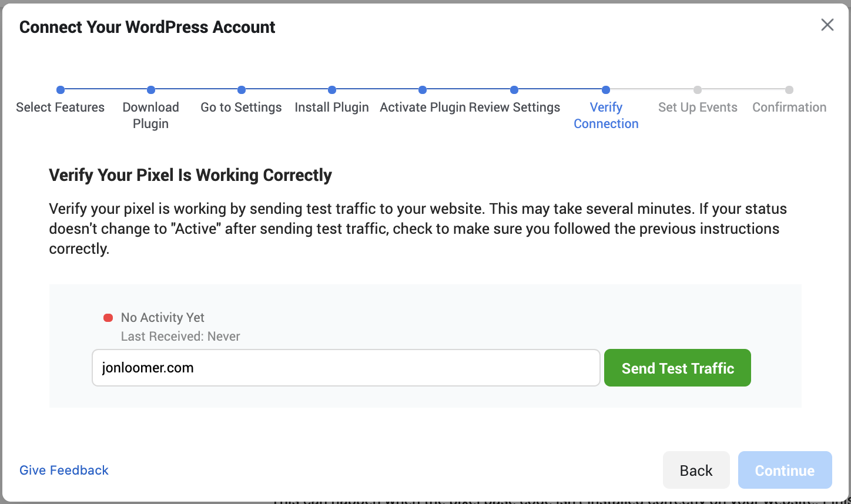The image size is (851, 504).
Task: Select the Confirmation step label
Action: point(789,107)
